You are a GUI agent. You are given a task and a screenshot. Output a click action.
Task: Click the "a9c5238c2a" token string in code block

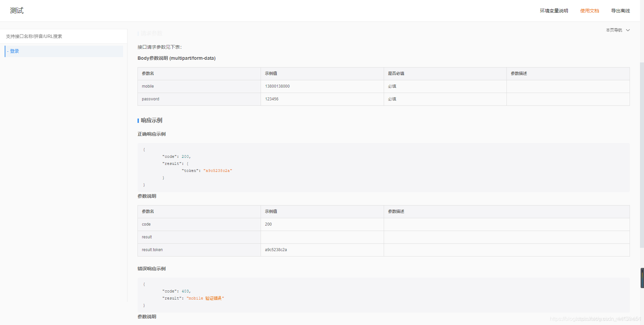coord(218,171)
